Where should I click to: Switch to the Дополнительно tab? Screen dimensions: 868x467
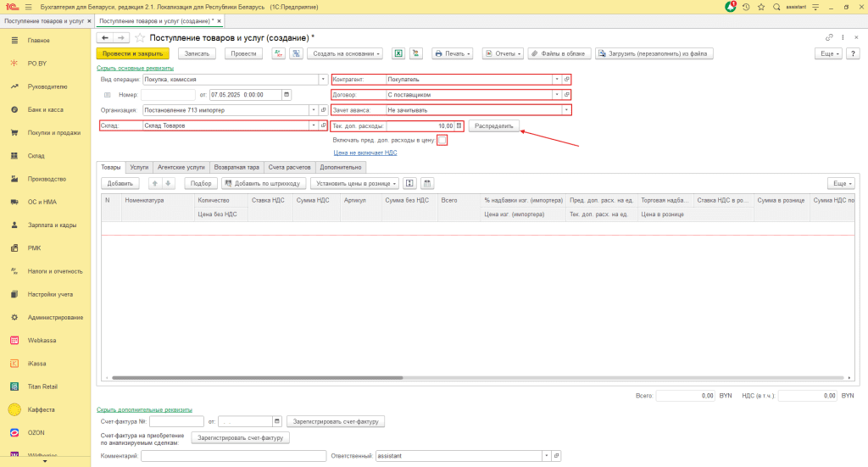[x=341, y=167]
